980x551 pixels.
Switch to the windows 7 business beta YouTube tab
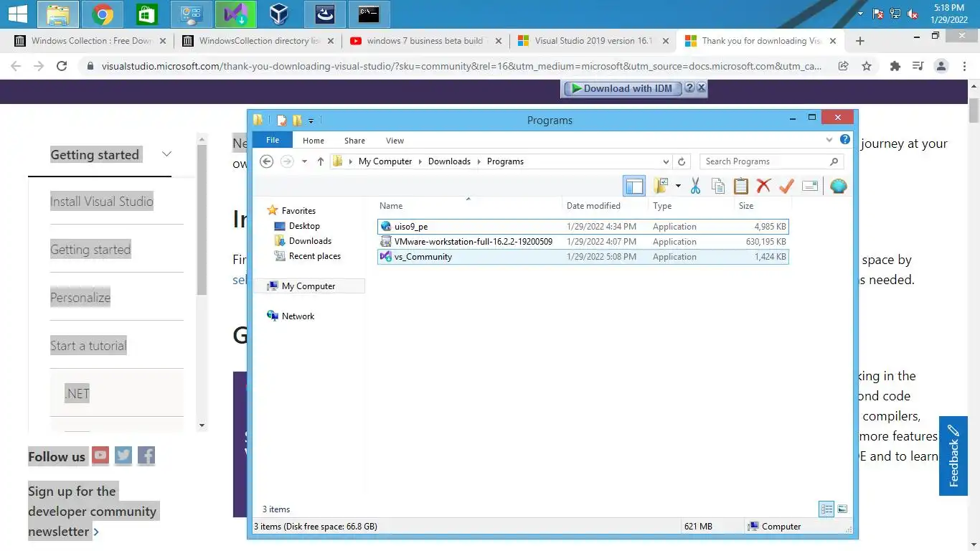click(x=425, y=41)
